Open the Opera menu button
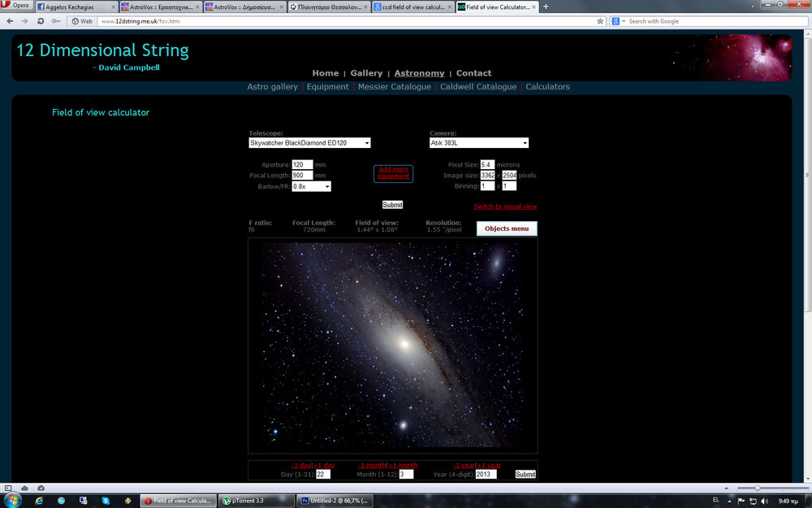Viewport: 812px width, 508px height. pos(16,6)
